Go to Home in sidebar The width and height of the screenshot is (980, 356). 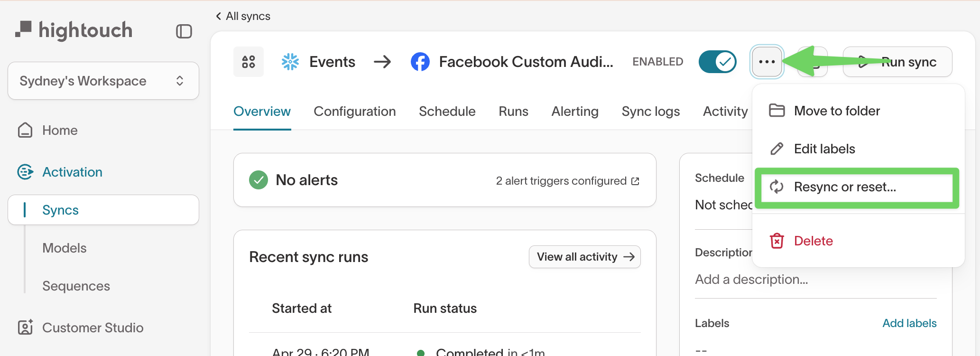60,130
